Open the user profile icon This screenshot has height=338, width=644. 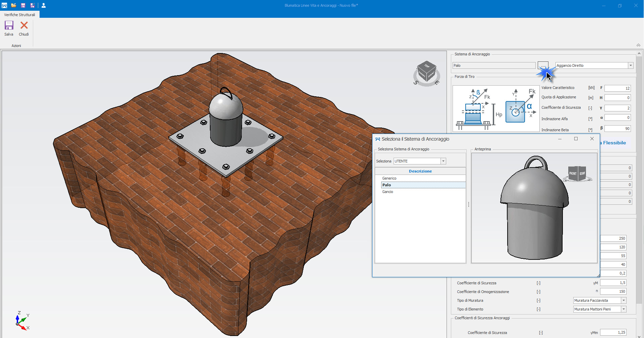44,5
